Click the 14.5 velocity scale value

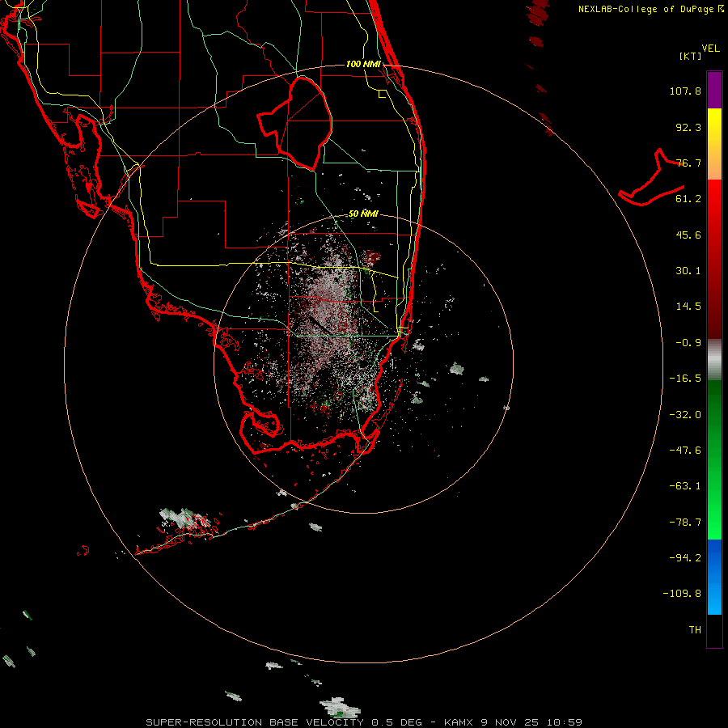[x=688, y=307]
